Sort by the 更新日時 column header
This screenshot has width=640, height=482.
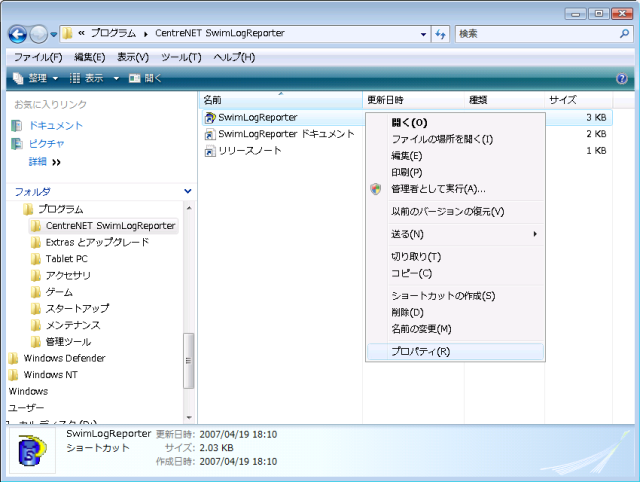[x=413, y=100]
